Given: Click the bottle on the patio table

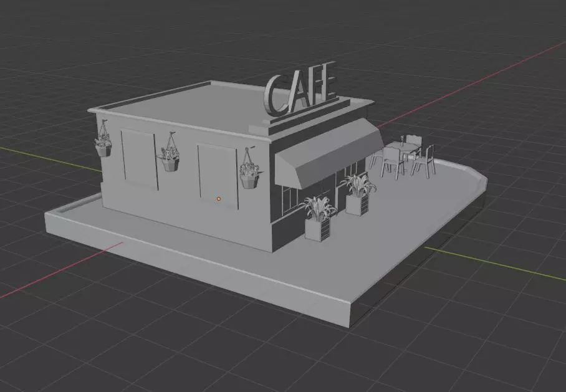Looking at the screenshot, I should (402, 141).
